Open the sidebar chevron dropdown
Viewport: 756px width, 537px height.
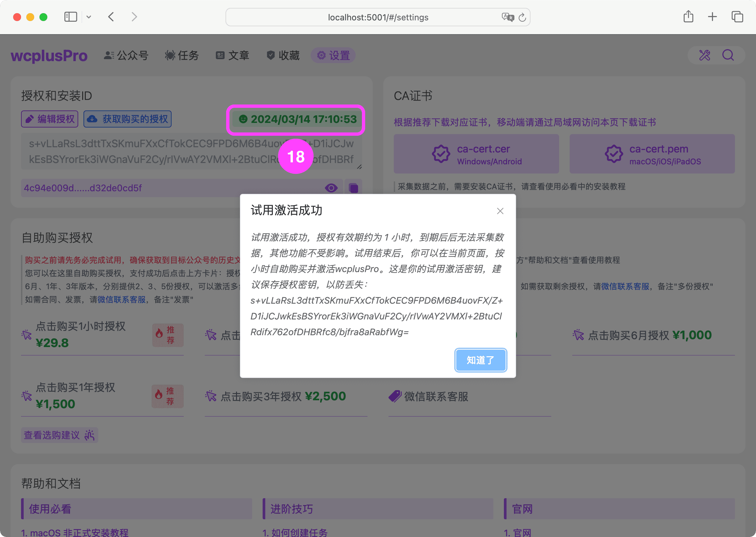pyautogui.click(x=89, y=16)
